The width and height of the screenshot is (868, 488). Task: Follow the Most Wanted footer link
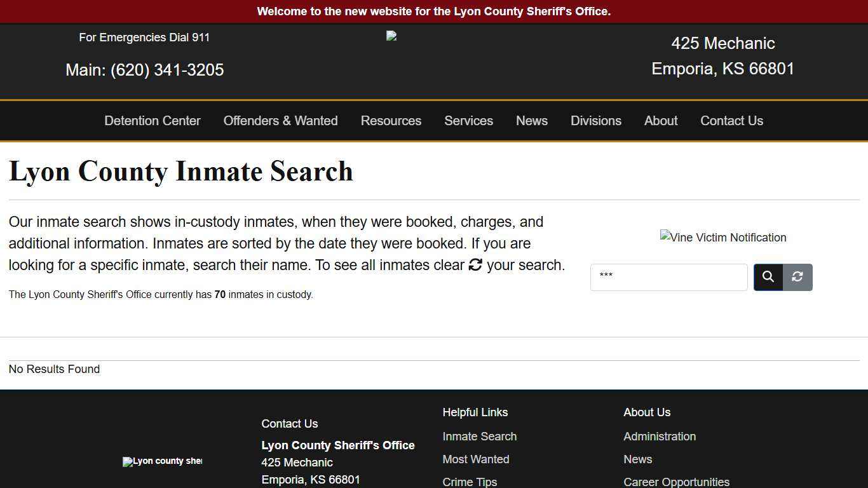(x=475, y=459)
